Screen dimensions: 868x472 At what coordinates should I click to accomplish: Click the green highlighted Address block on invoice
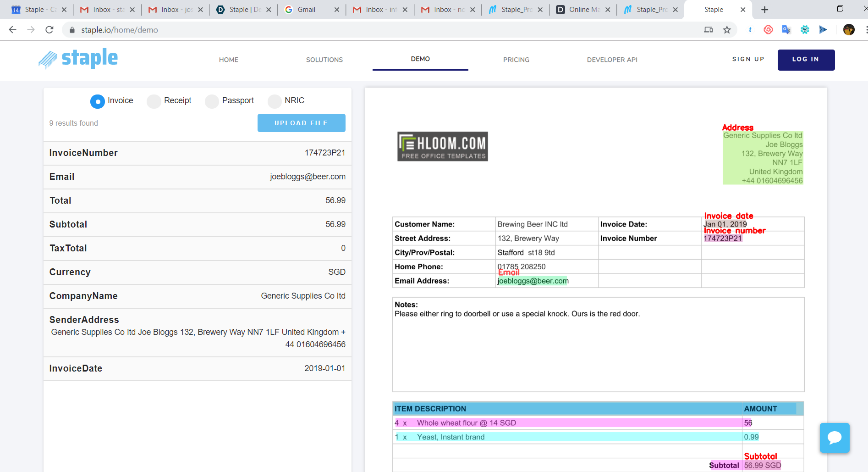[x=763, y=158]
